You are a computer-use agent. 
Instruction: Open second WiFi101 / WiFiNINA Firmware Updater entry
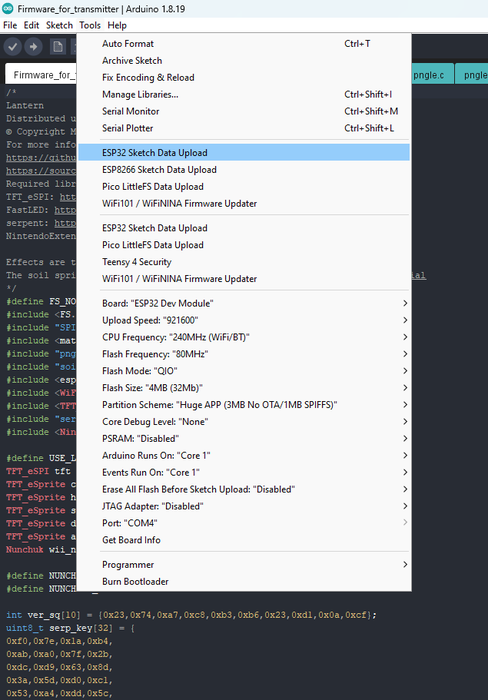coord(244,279)
